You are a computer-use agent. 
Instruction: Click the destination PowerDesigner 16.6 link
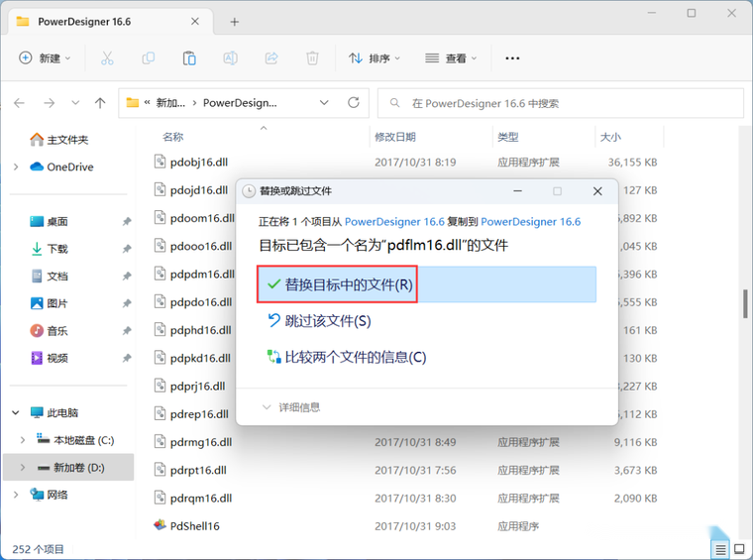pyautogui.click(x=531, y=221)
